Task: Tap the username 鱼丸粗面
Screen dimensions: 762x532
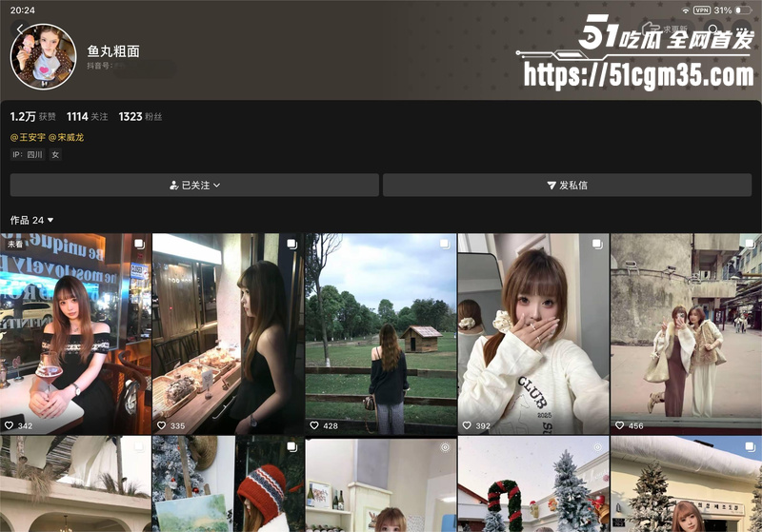Action: [x=113, y=51]
